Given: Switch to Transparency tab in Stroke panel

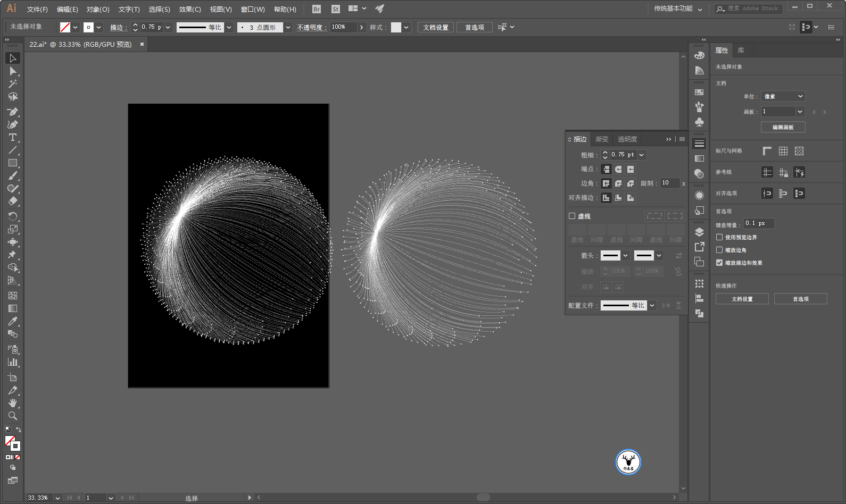Looking at the screenshot, I should pyautogui.click(x=627, y=139).
